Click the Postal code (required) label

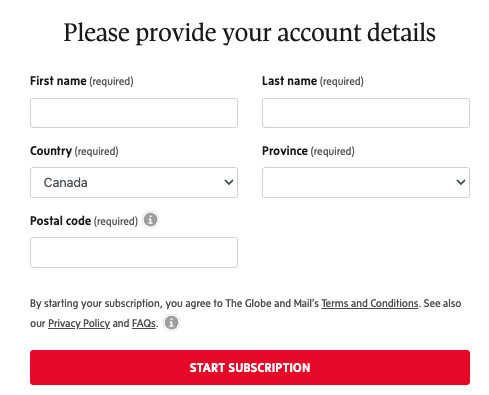coord(84,221)
